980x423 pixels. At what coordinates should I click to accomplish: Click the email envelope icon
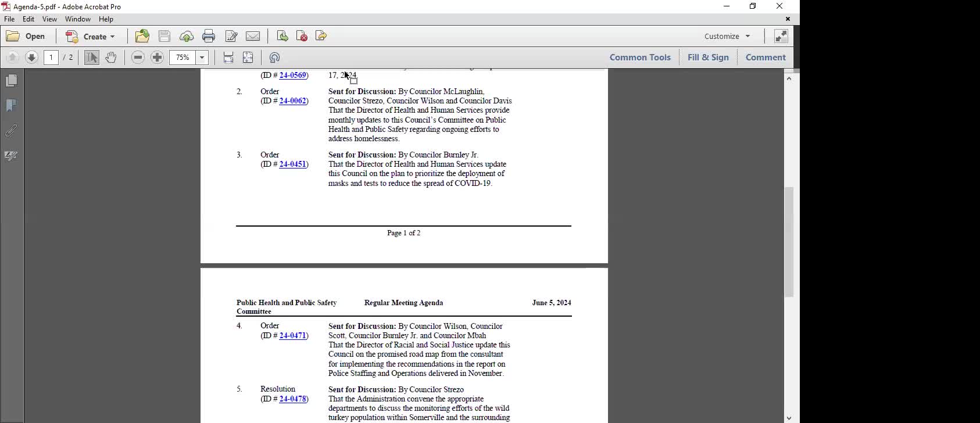click(253, 36)
